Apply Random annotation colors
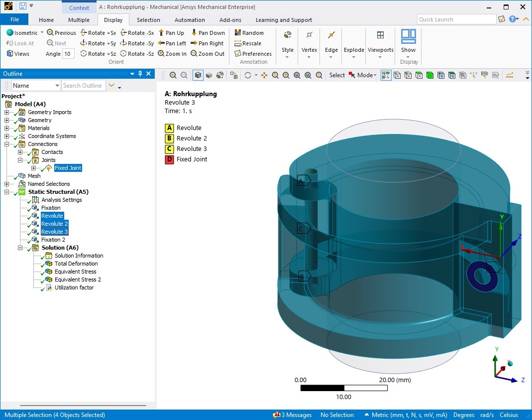The width and height of the screenshot is (532, 420). (249, 33)
